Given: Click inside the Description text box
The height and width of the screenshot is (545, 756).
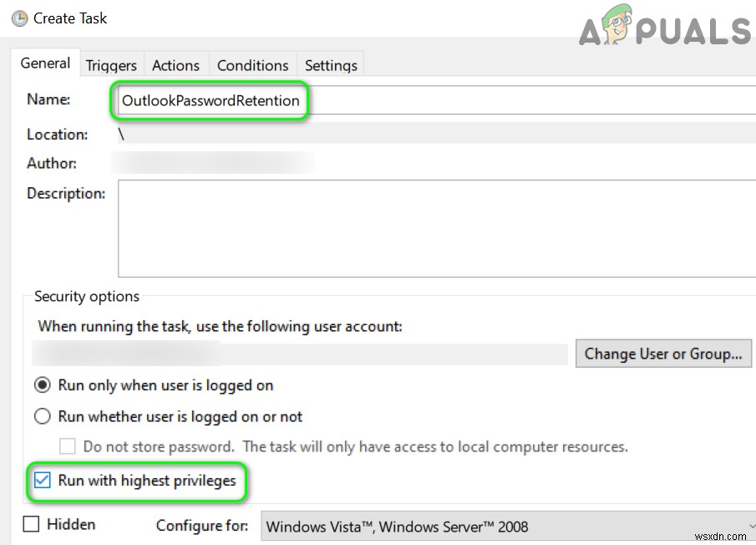Looking at the screenshot, I should [436, 228].
